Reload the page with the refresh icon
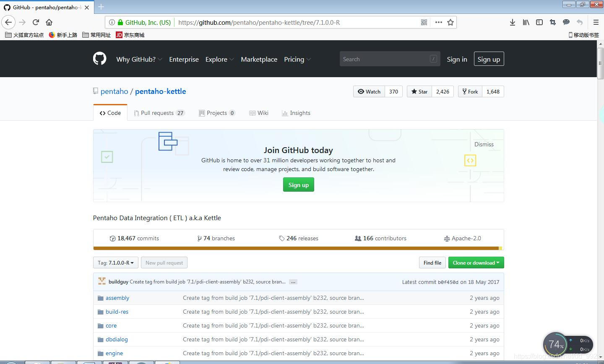This screenshot has height=364, width=604. tap(36, 22)
